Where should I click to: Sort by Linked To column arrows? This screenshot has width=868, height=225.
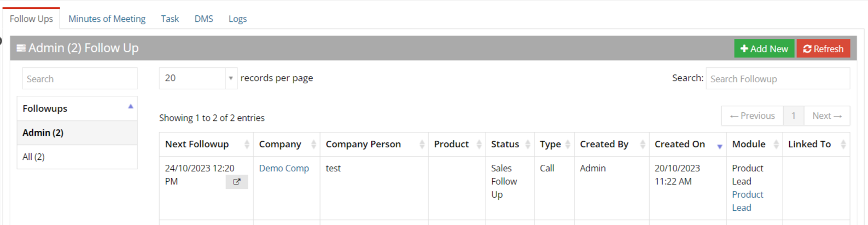843,144
